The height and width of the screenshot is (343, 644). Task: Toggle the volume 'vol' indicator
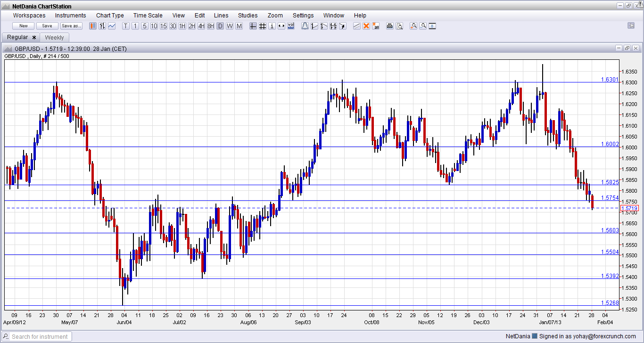[291, 26]
